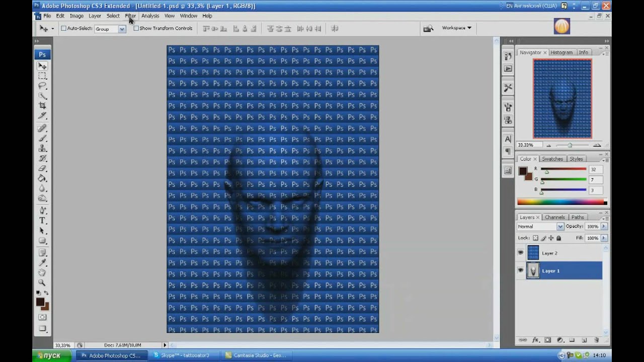Open the Image menu
644x362 pixels.
click(76, 16)
